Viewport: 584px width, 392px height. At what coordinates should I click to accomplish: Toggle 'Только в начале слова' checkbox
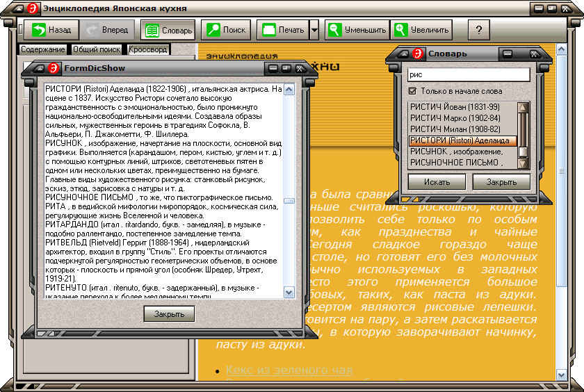(412, 91)
